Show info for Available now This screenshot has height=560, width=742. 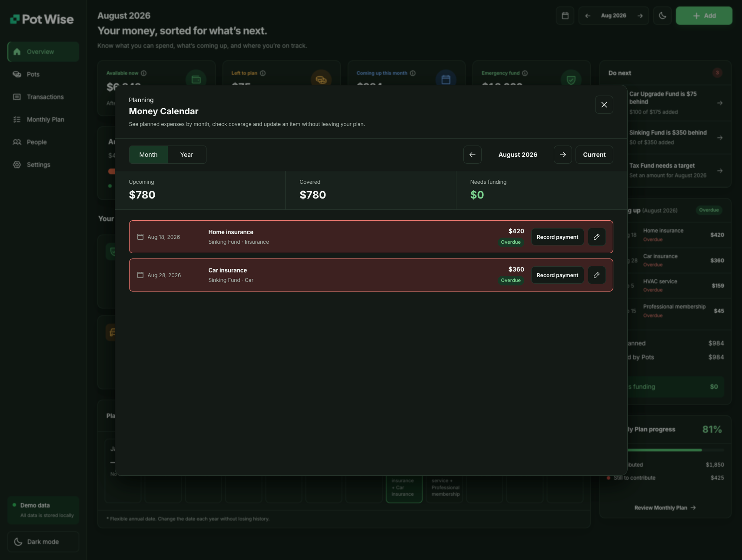click(143, 73)
